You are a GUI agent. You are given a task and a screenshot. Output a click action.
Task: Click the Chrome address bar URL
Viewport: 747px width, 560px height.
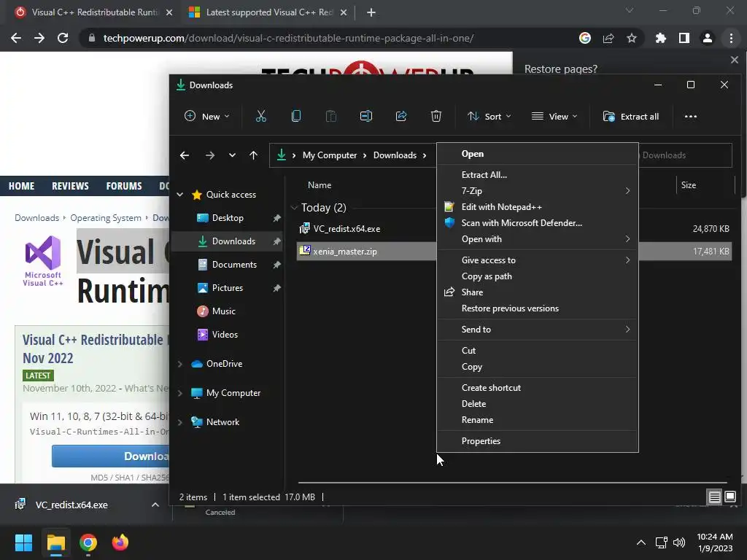pyautogui.click(x=288, y=38)
